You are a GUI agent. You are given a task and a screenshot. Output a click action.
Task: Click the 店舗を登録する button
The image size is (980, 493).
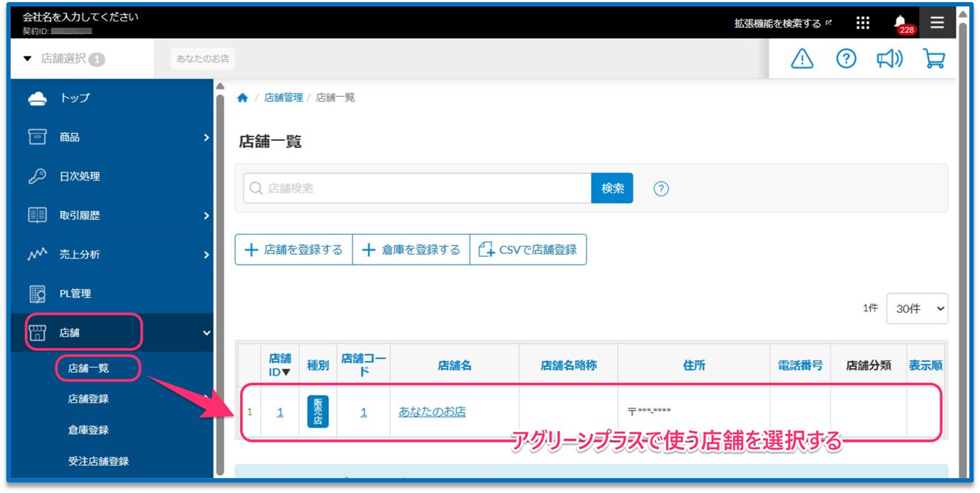294,250
